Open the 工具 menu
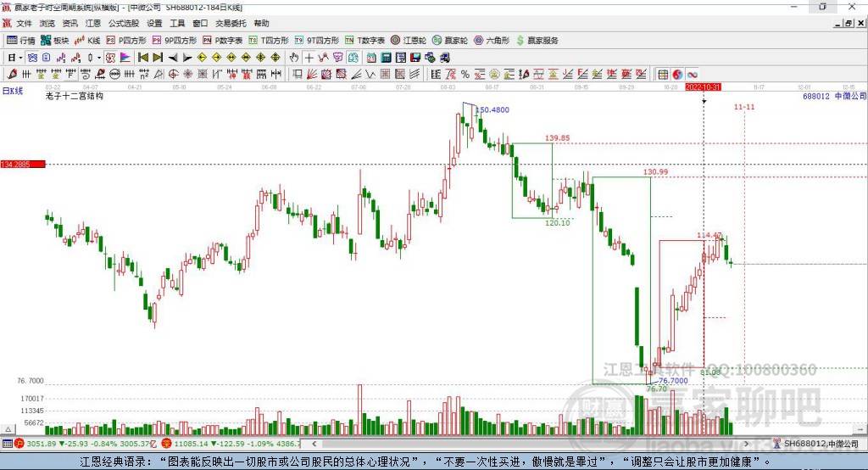 (177, 23)
